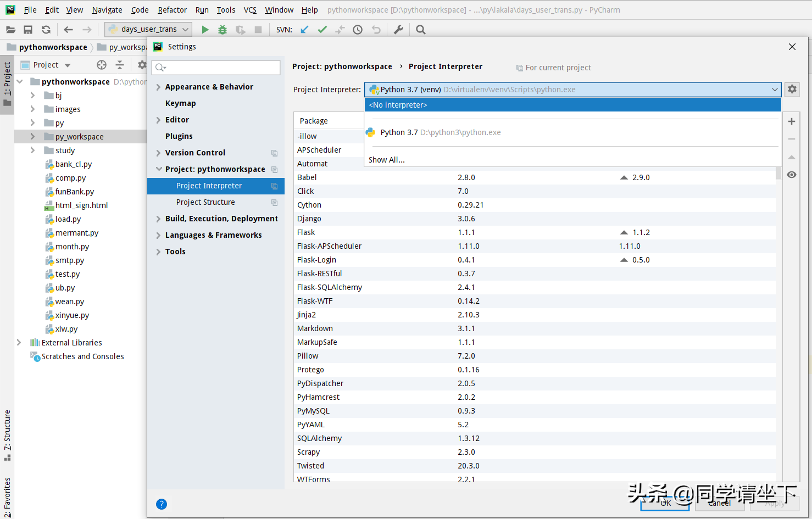Select the PyMySQL package row
Viewport: 812px width, 519px height.
pos(535,411)
